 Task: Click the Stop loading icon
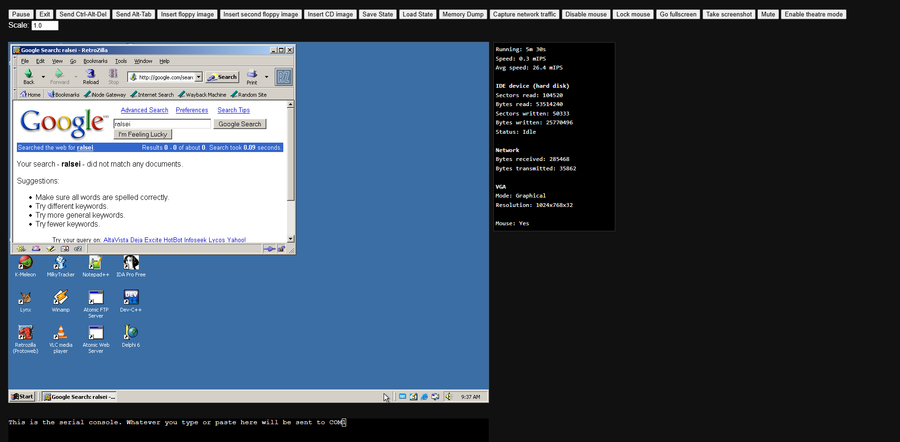click(x=113, y=73)
